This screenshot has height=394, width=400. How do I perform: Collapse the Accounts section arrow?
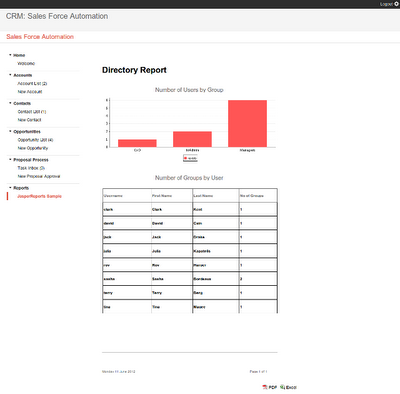point(10,75)
